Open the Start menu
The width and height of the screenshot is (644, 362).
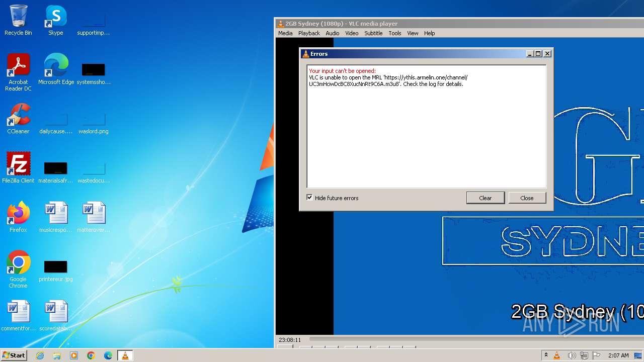pyautogui.click(x=14, y=355)
